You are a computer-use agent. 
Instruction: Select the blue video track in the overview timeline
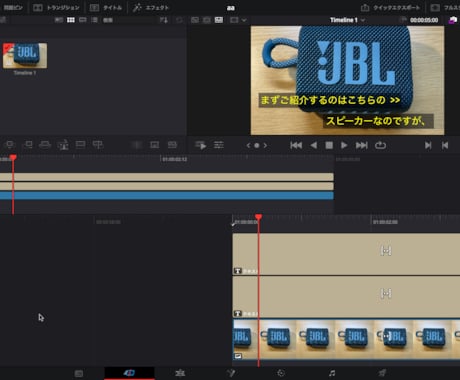pyautogui.click(x=167, y=195)
